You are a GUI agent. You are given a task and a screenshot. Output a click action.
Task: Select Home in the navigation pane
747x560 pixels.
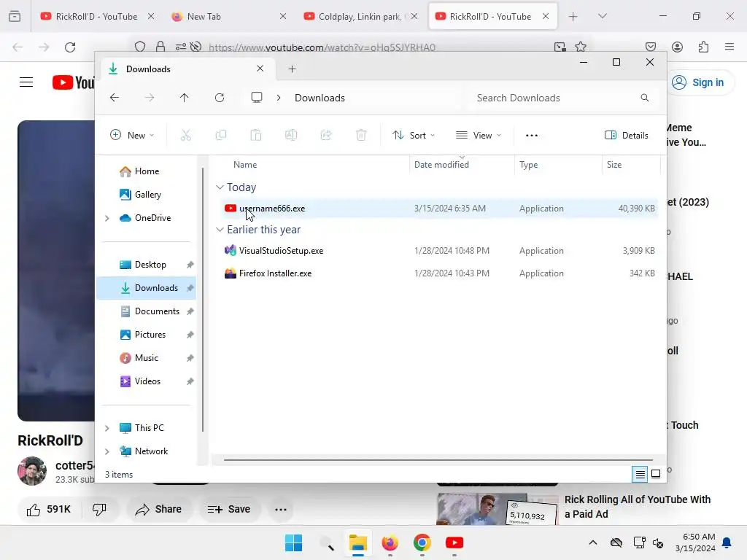[147, 171]
